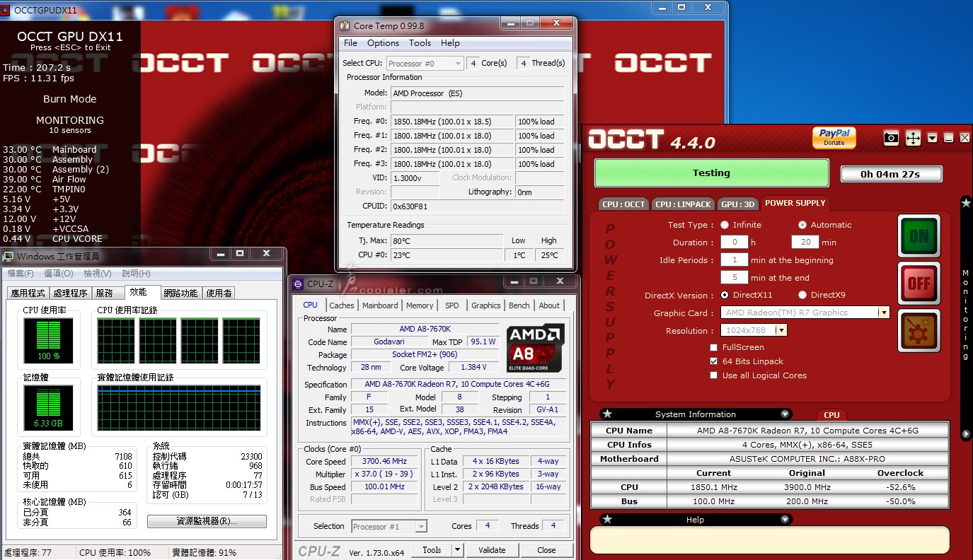
Task: Click the OCCTGPUDX11 window title icon
Action: 6,9
